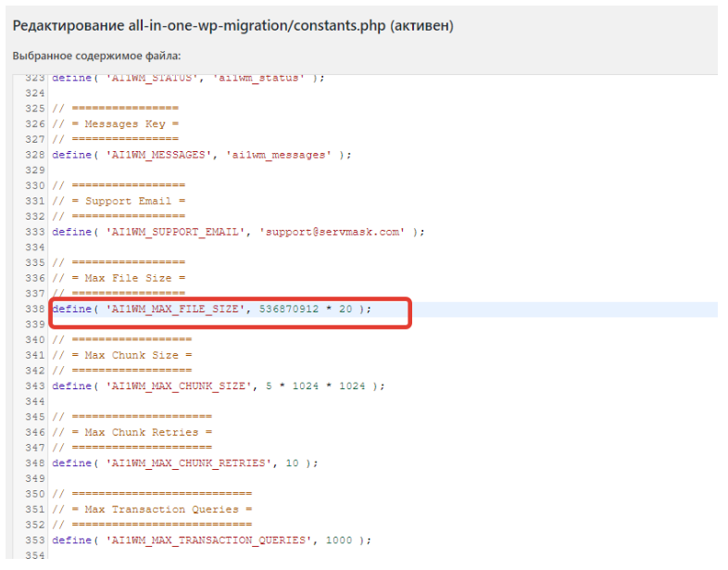
Task: Click the AI1WM_MAX_FILE_SIZE define line
Action: pyautogui.click(x=211, y=309)
